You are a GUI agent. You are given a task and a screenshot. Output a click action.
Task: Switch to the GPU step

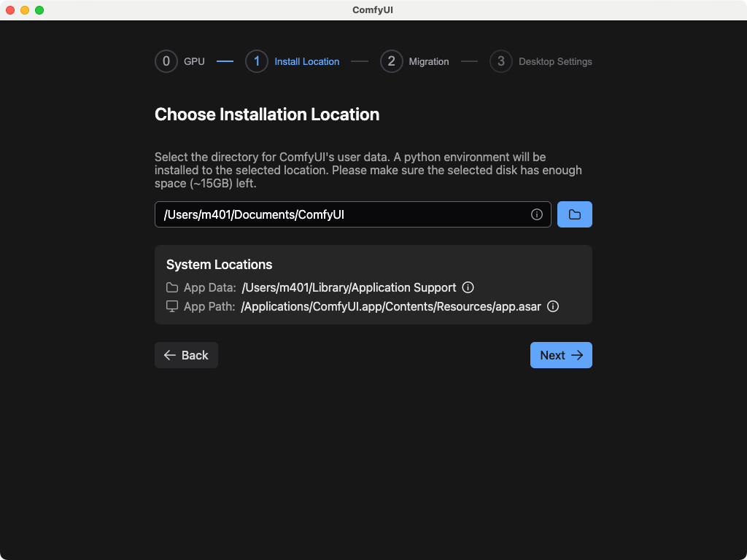click(x=194, y=61)
